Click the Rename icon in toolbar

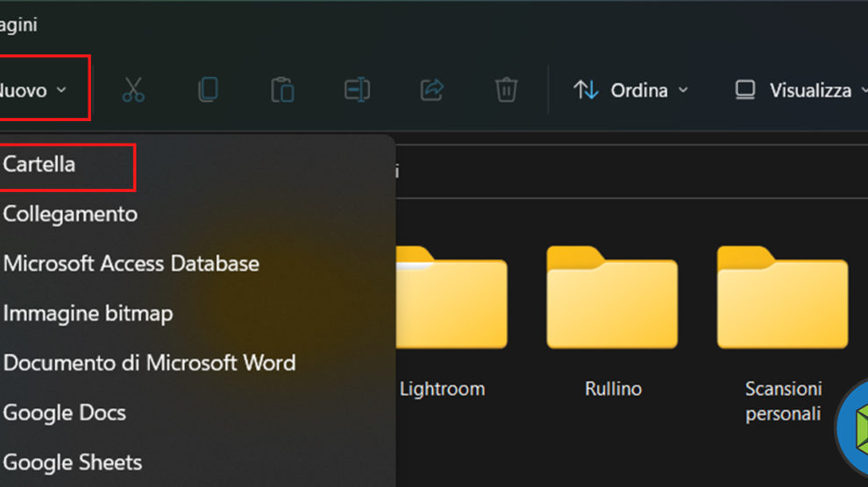[357, 90]
